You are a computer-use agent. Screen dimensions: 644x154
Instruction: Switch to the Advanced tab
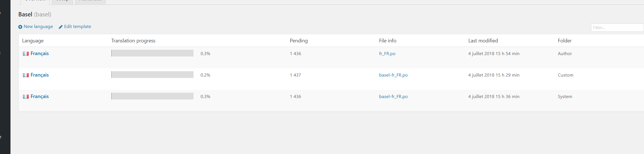pos(90,1)
